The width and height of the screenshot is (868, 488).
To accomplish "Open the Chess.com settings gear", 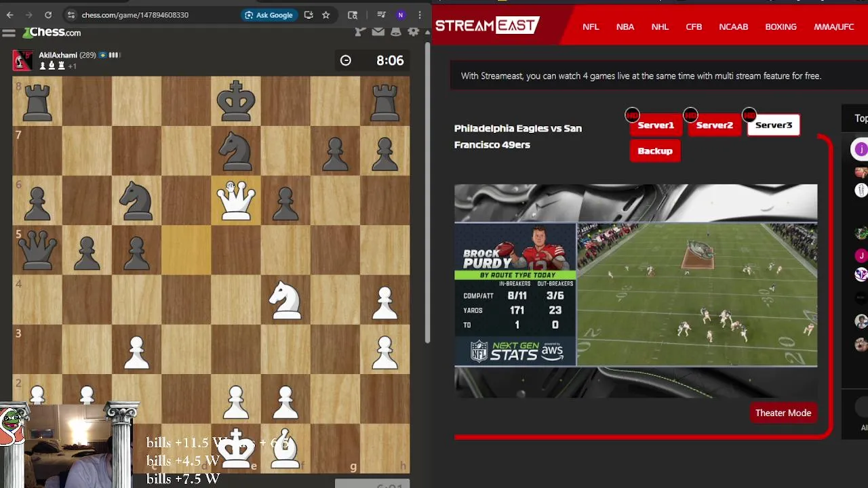I will point(414,32).
